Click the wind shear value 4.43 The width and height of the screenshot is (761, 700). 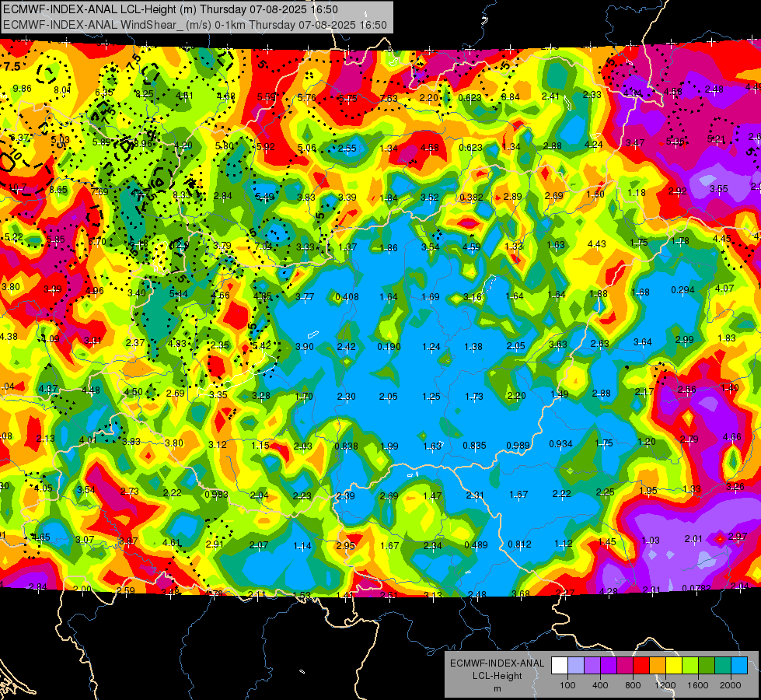pos(597,244)
